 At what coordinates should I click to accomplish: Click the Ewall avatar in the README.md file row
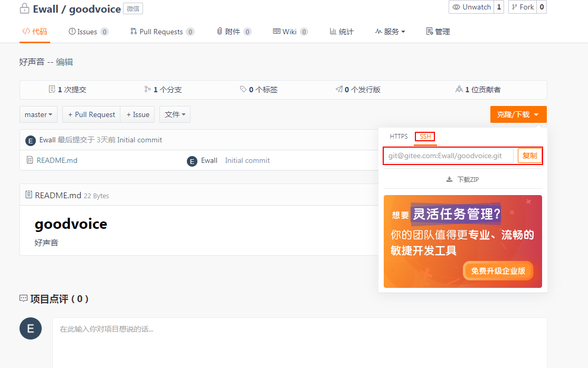tap(192, 161)
